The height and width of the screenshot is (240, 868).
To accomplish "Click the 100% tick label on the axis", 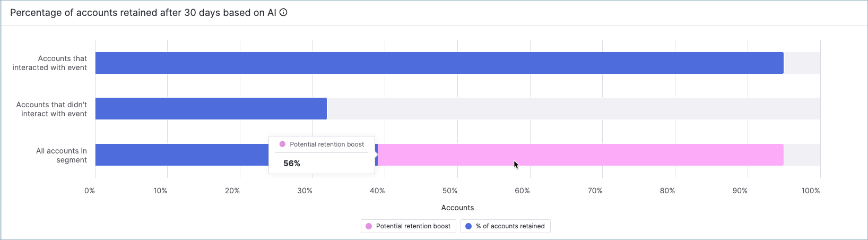I will (x=811, y=191).
